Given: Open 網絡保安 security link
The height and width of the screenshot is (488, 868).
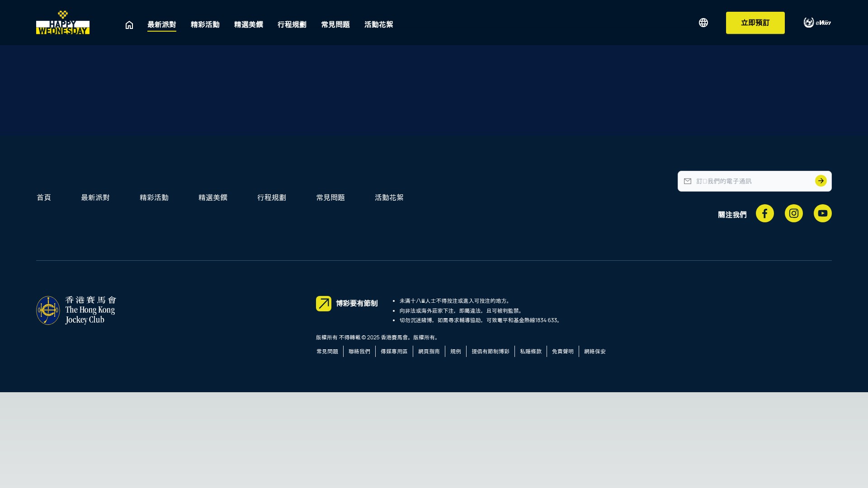Looking at the screenshot, I should pos(595,352).
